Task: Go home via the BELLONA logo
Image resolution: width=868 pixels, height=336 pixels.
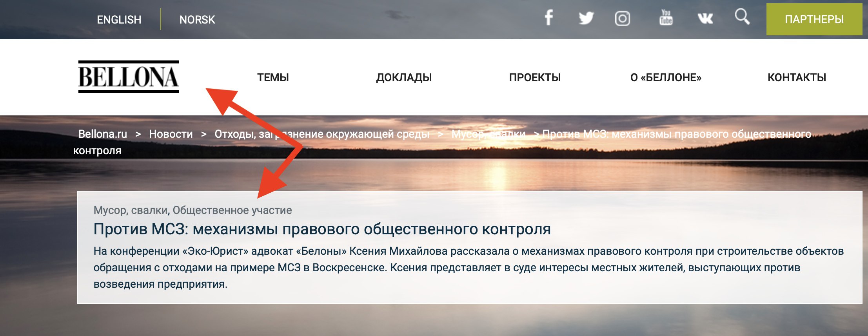Action: coord(129,77)
